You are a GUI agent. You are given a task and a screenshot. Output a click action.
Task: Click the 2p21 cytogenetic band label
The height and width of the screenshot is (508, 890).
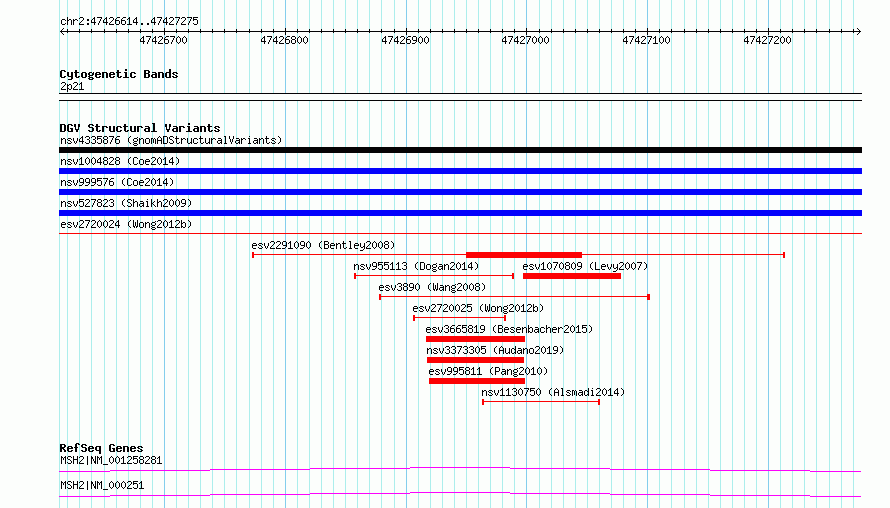72,86
